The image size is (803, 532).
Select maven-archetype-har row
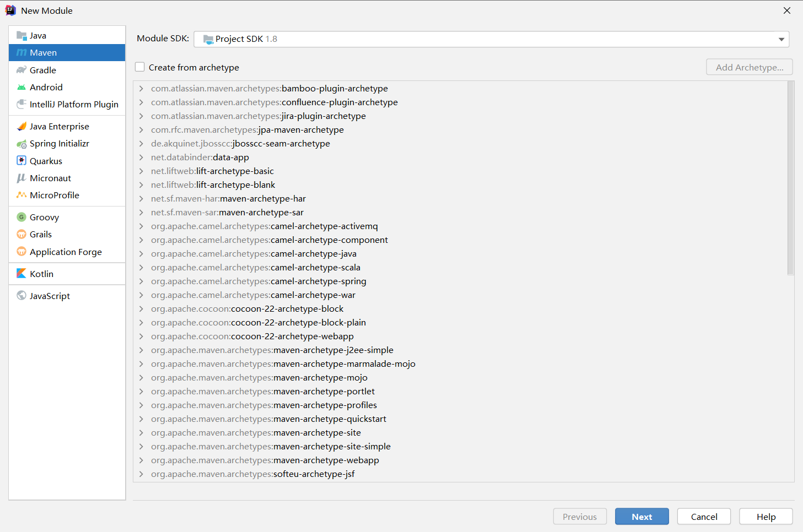[460, 199]
